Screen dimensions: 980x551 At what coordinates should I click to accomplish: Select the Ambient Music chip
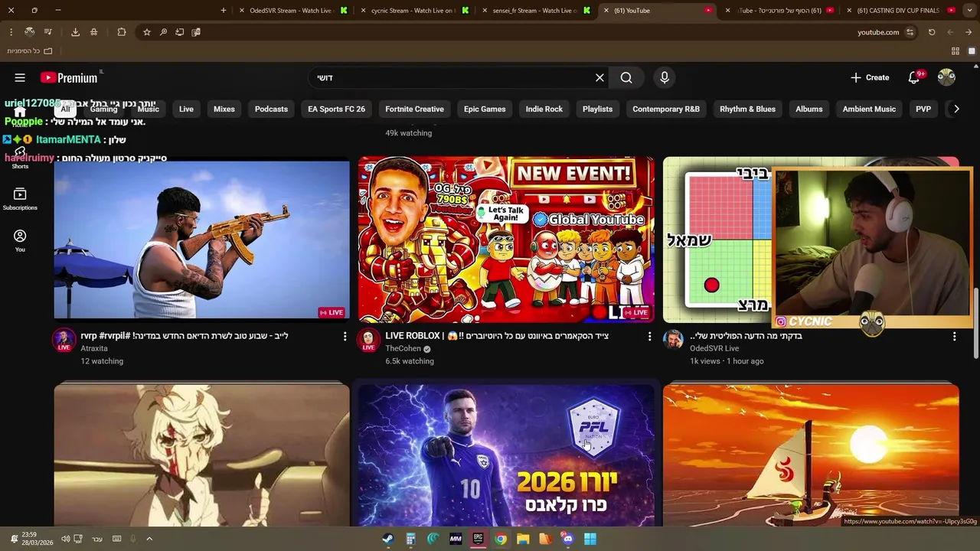[869, 109]
